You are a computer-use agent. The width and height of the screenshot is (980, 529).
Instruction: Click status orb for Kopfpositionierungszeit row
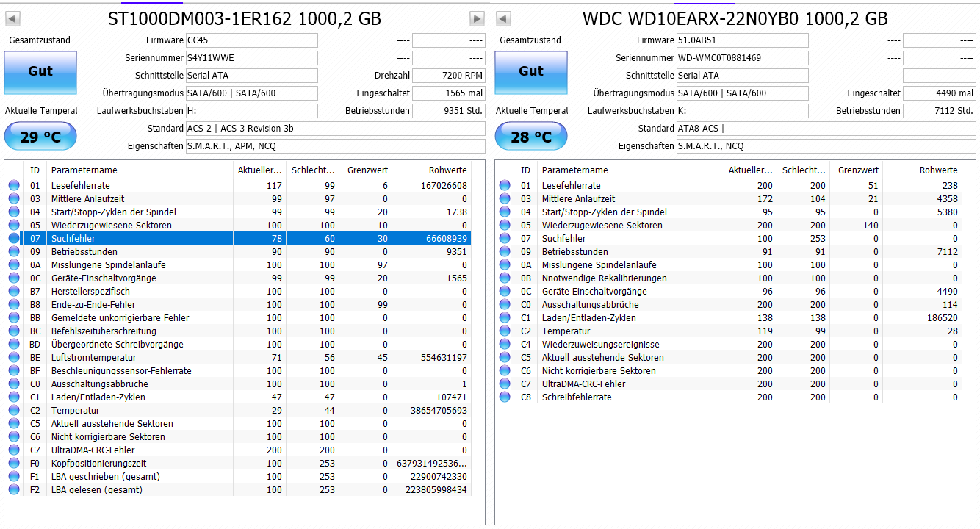coord(14,464)
